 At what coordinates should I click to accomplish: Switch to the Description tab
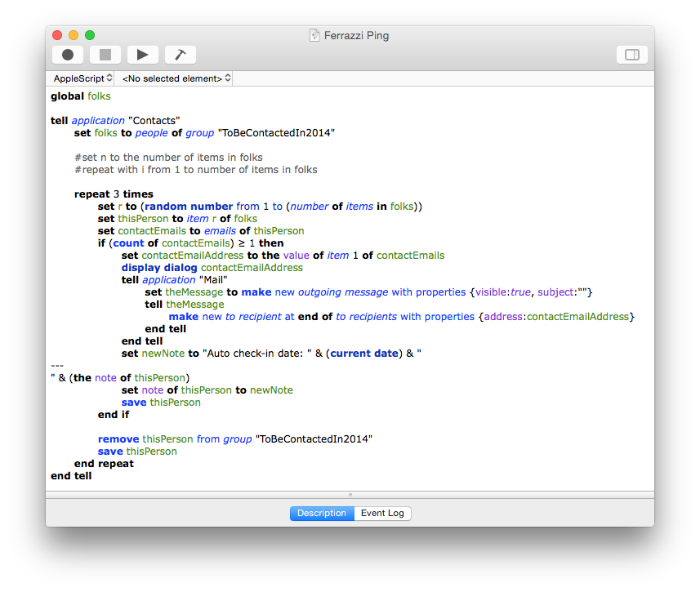point(322,514)
